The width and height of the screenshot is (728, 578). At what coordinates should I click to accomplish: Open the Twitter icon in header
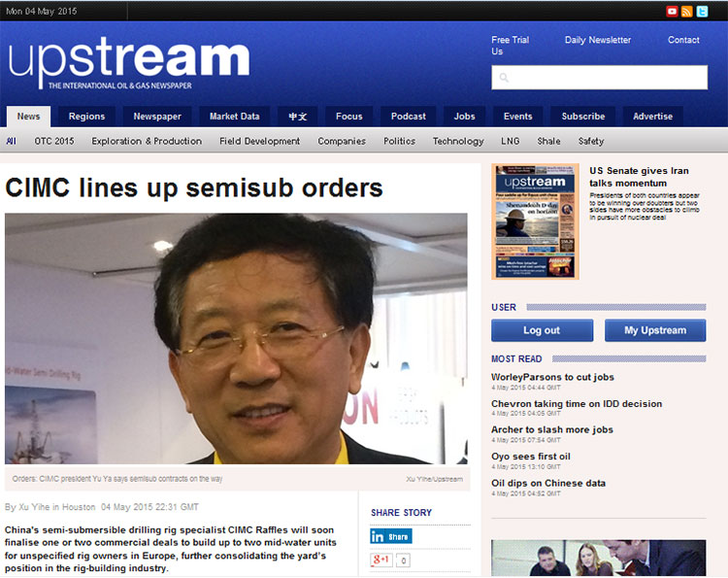click(x=702, y=11)
